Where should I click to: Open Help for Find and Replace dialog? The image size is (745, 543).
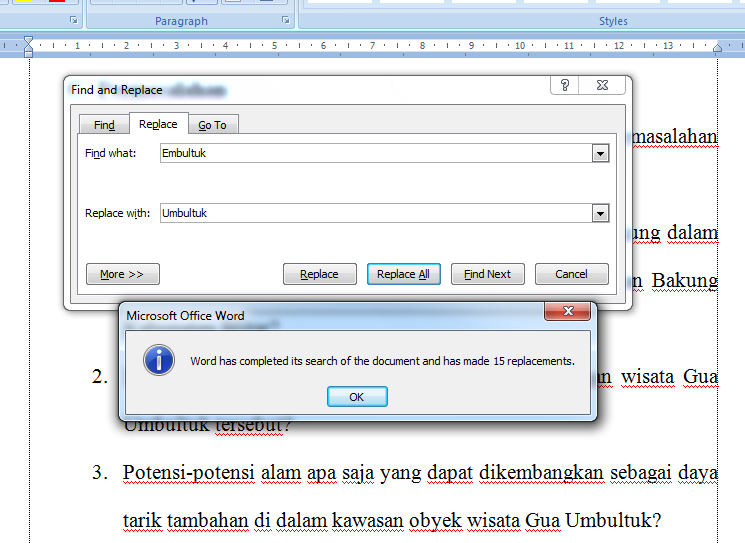(564, 85)
